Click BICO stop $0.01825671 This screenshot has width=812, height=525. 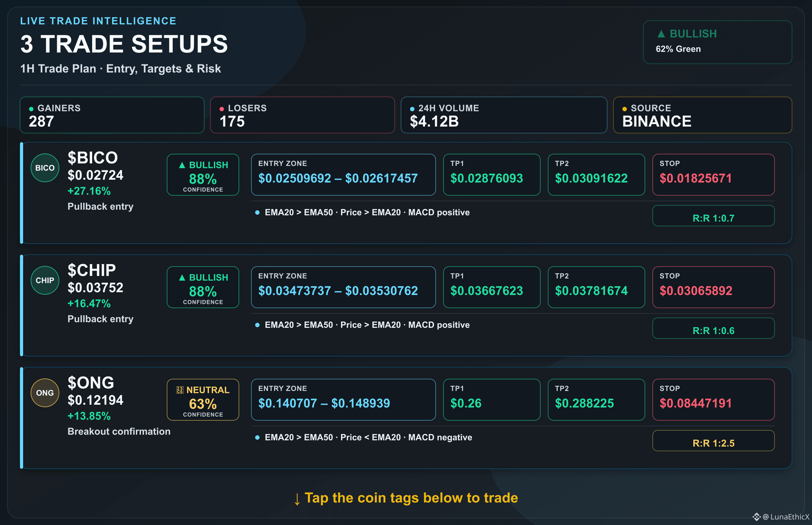click(713, 175)
